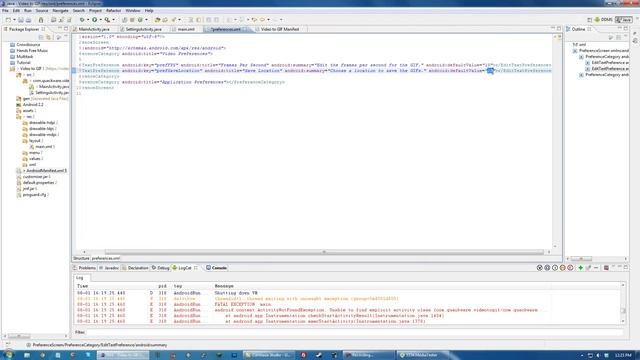Click the verbose V filter icon in LogCat

[x=540, y=268]
